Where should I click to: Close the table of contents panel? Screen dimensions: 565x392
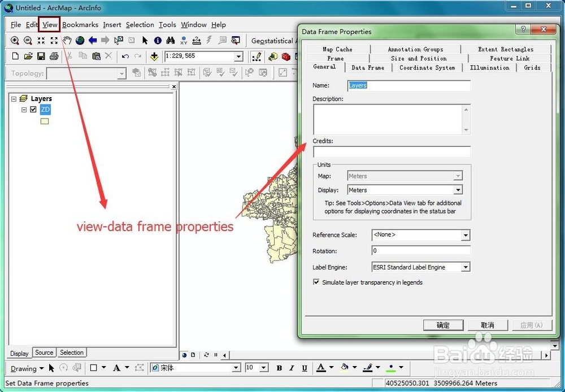pyautogui.click(x=174, y=86)
